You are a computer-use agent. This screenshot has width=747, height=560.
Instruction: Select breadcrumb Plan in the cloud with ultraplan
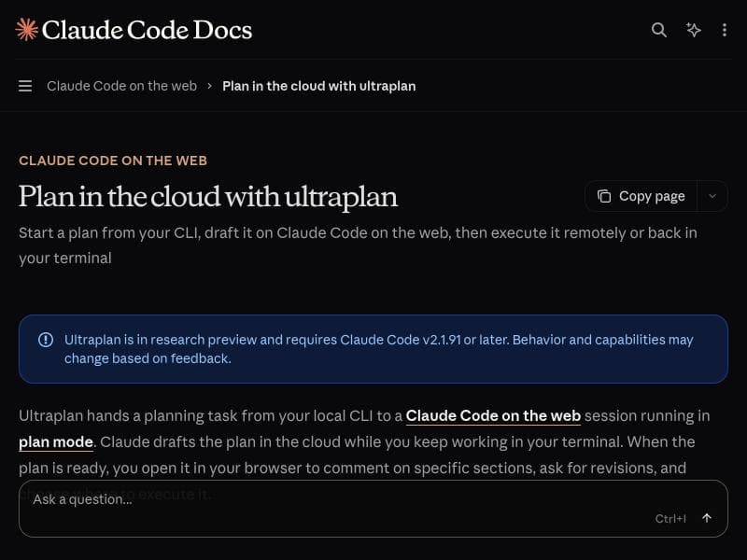pos(318,86)
